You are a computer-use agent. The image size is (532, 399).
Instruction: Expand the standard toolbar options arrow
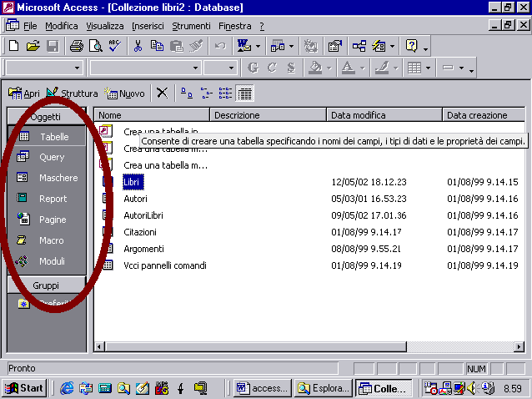coord(425,49)
